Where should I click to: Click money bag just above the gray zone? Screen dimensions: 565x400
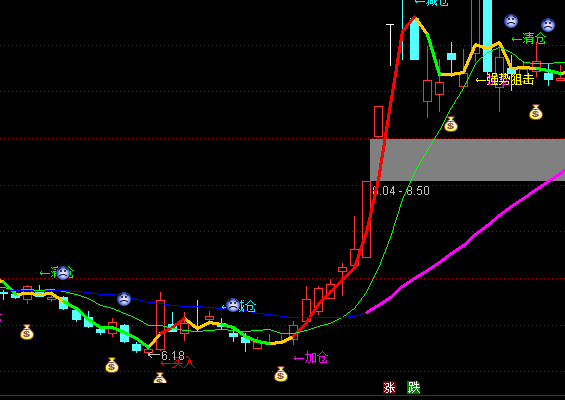point(450,124)
